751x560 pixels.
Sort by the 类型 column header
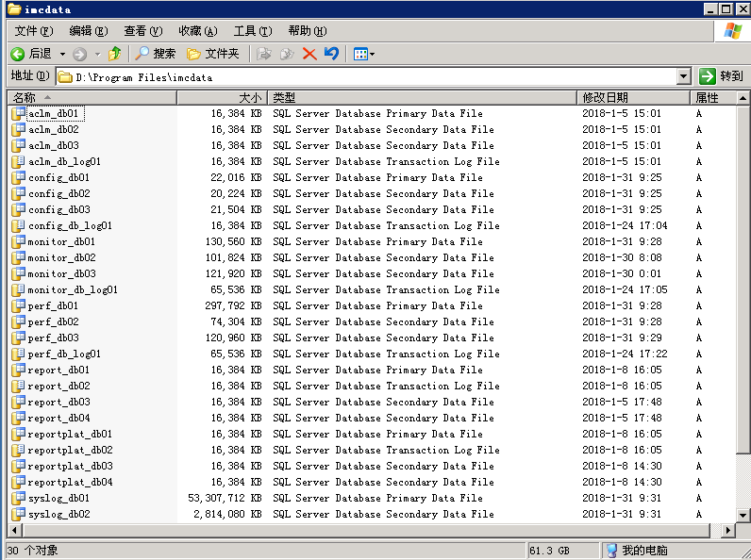click(x=422, y=98)
